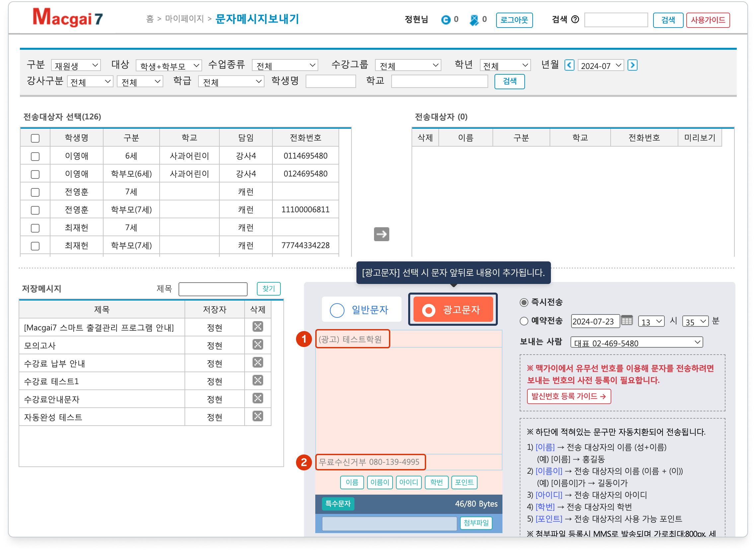Go to the previous month with the left arrow

(x=569, y=65)
